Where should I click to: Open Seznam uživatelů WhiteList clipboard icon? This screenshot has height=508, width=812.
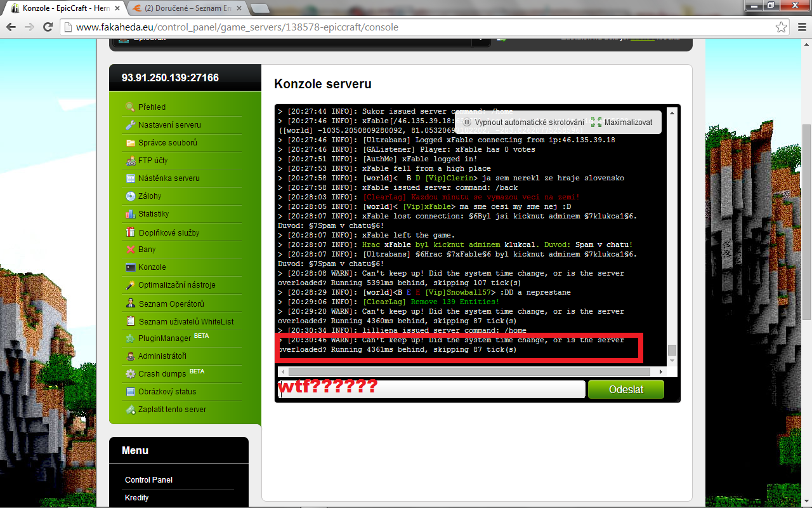point(130,321)
